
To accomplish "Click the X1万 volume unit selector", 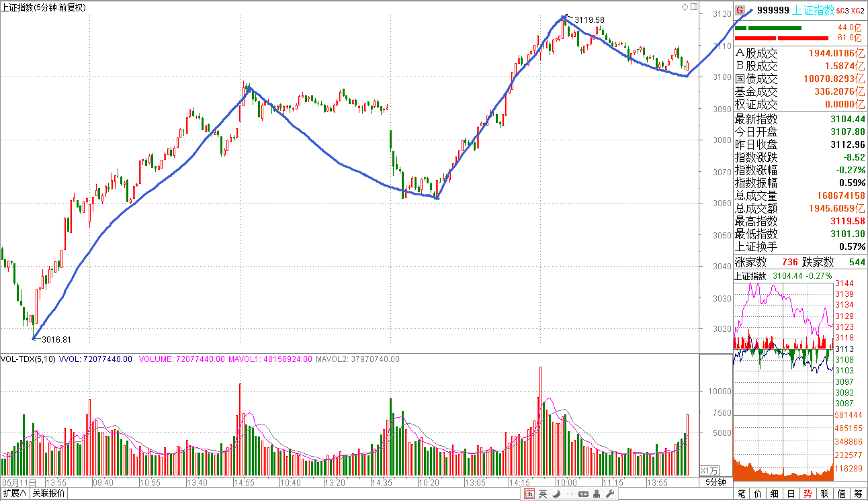I will [710, 470].
